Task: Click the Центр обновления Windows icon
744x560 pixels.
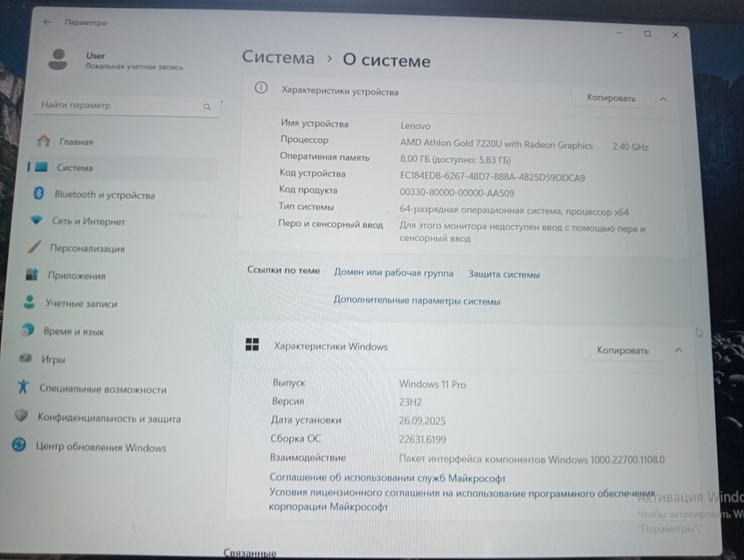Action: (x=19, y=445)
